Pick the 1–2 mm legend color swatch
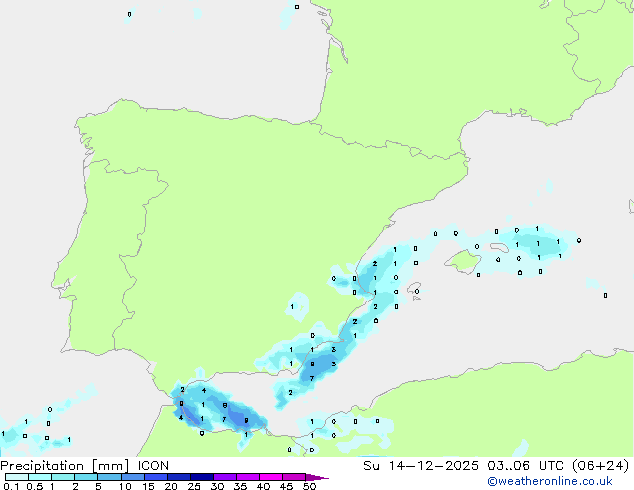Screen dimensions: 634x490 (63, 477)
